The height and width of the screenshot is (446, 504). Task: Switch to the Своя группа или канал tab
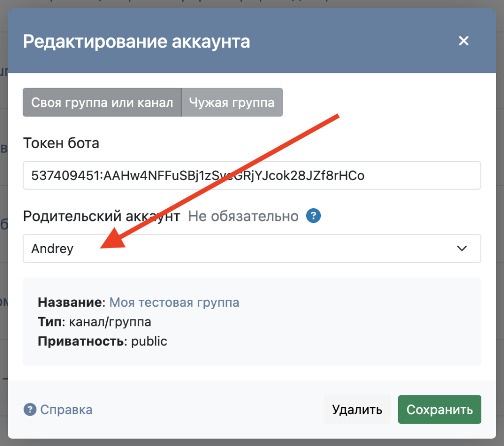[102, 102]
